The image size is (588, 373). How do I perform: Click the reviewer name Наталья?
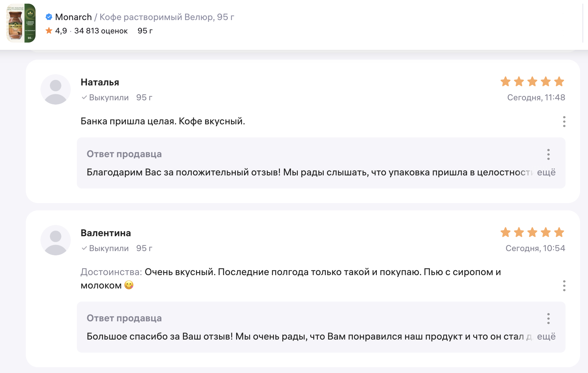coord(100,82)
